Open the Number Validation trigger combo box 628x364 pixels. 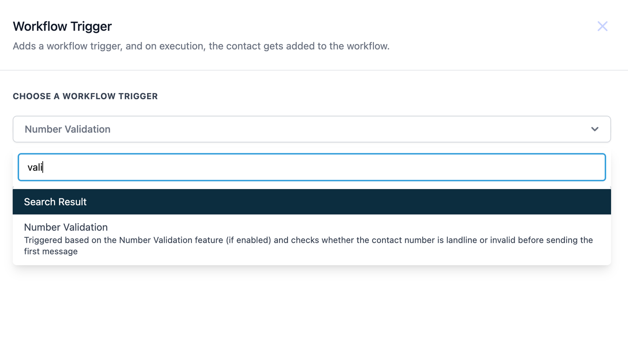[x=306, y=129]
